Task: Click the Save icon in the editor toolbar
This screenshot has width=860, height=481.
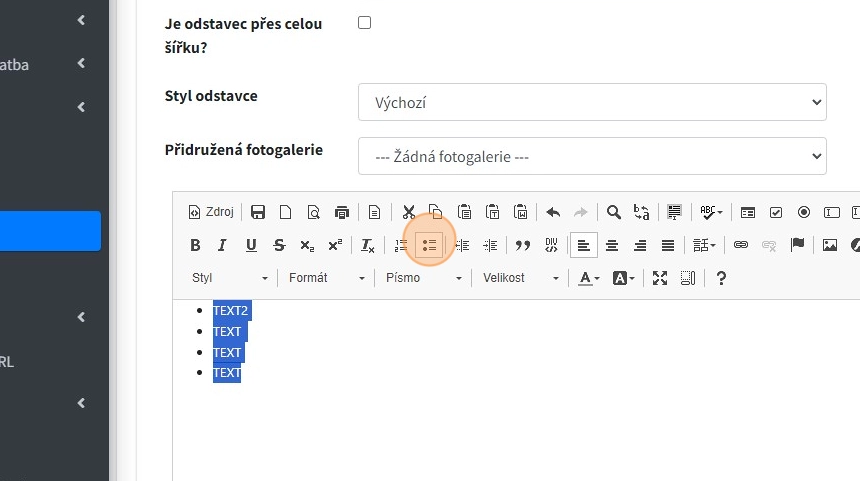Action: coord(258,212)
